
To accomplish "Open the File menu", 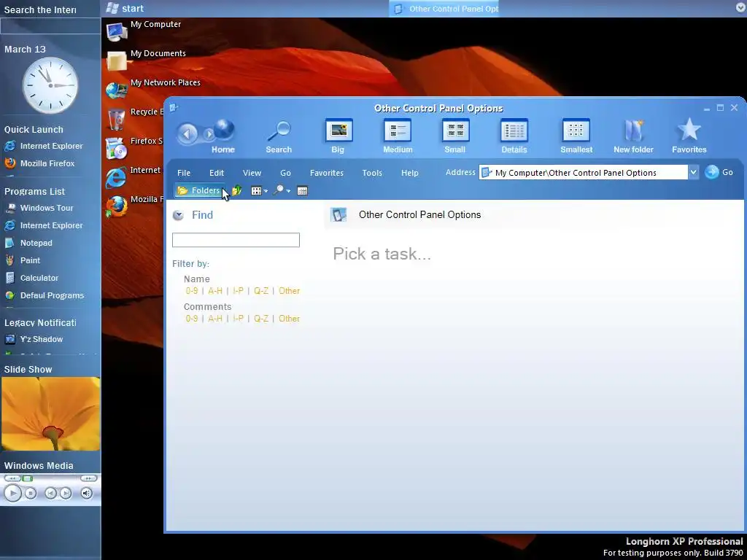I will pos(184,173).
